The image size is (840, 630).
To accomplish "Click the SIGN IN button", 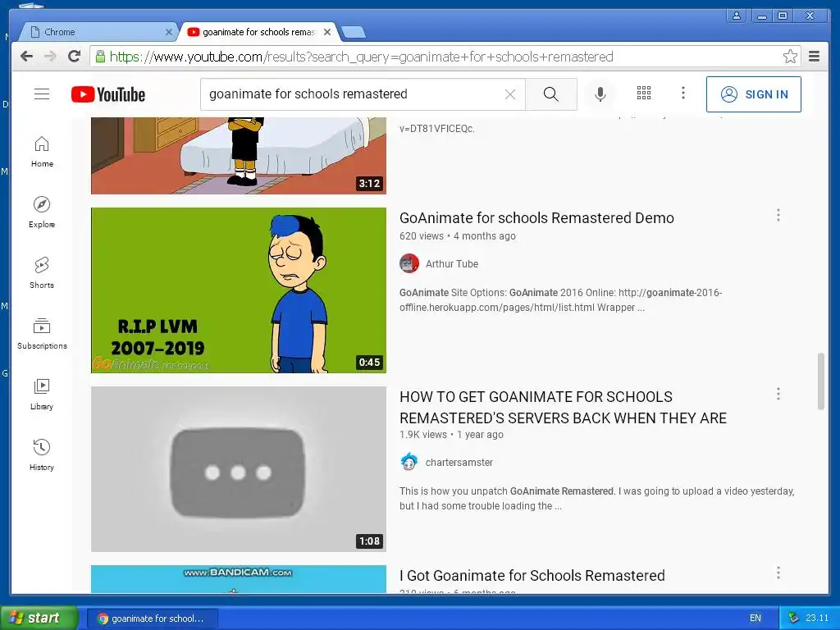I will coord(753,94).
